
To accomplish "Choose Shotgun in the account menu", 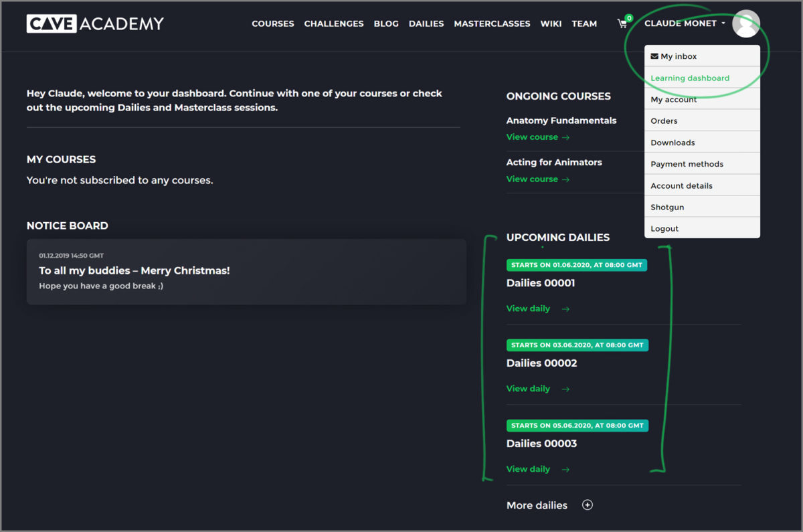I will (x=702, y=207).
